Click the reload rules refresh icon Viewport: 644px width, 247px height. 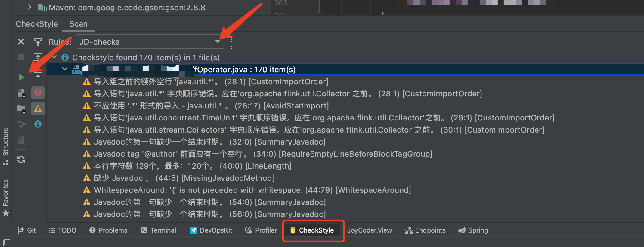click(x=21, y=160)
